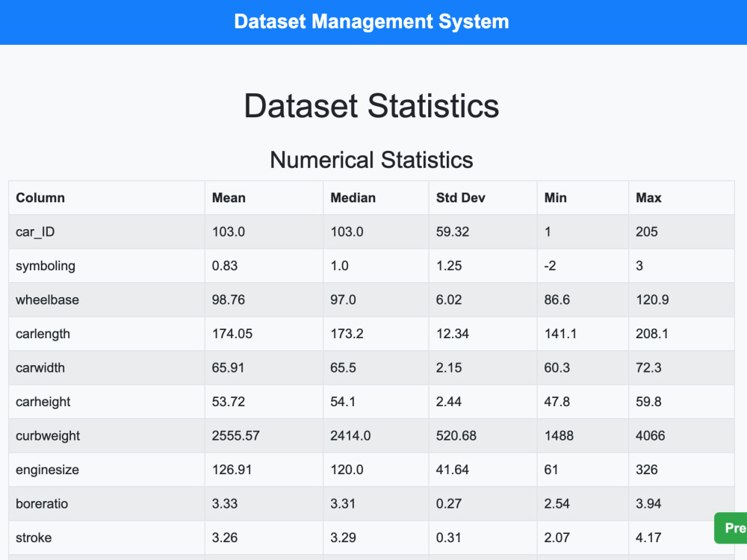Select the symboling row label
Viewport: 747px width, 560px height.
tap(46, 266)
